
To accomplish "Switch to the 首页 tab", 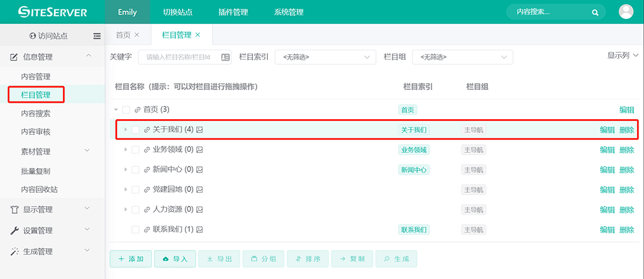I will point(123,35).
